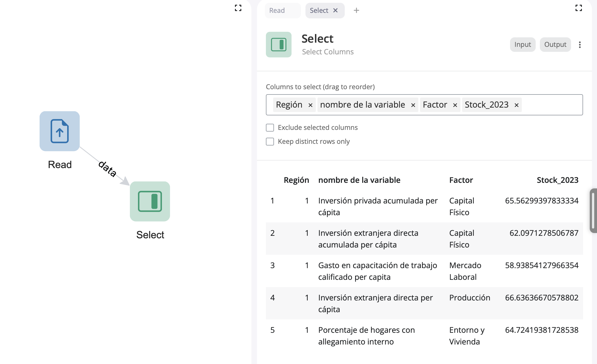Click the Input button
Viewport: 597px width, 364px height.
(523, 45)
